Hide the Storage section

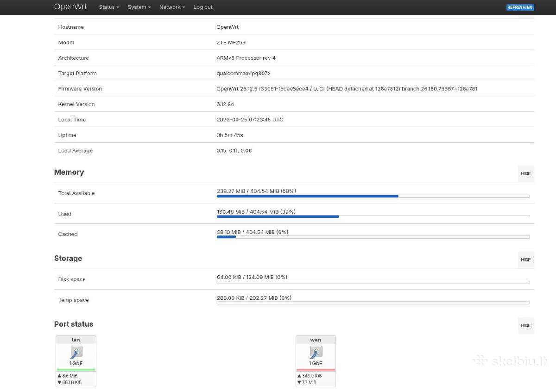pyautogui.click(x=526, y=260)
